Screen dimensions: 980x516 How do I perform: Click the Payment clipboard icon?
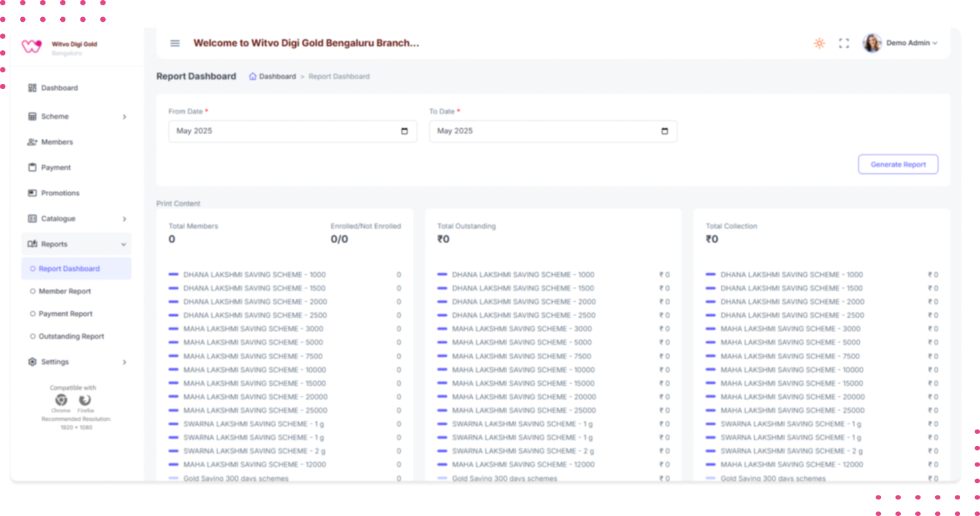tap(32, 167)
